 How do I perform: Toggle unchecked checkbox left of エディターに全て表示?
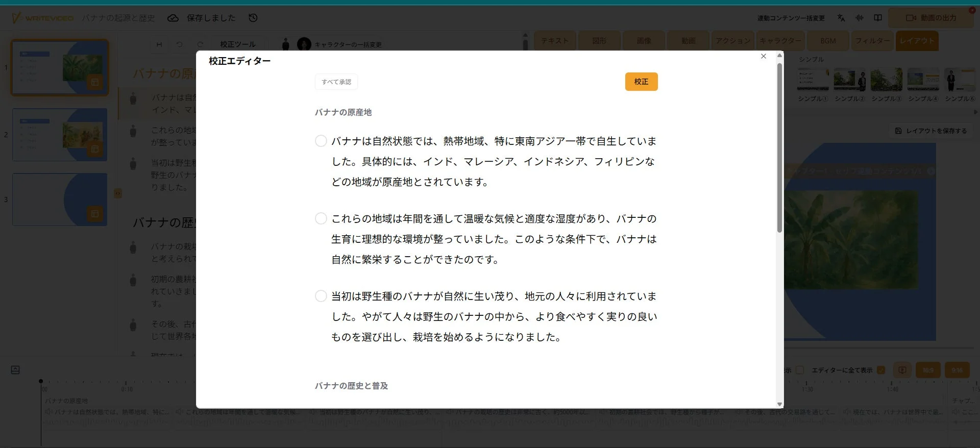click(x=800, y=370)
